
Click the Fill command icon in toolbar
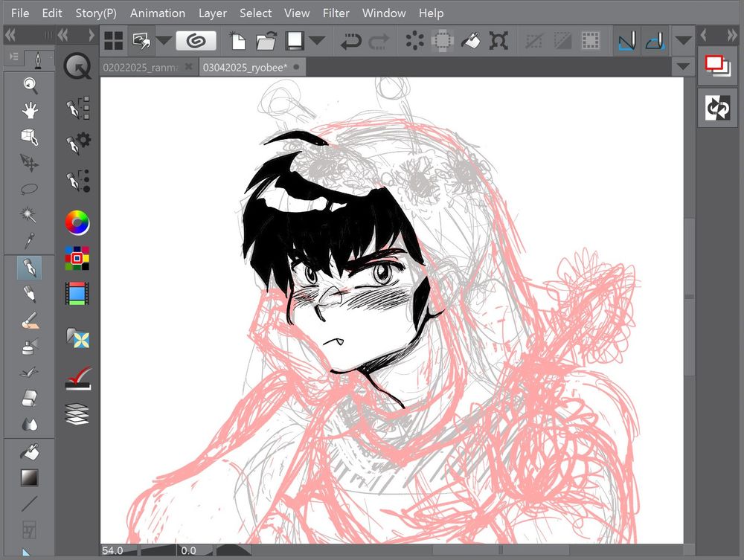[x=470, y=41]
